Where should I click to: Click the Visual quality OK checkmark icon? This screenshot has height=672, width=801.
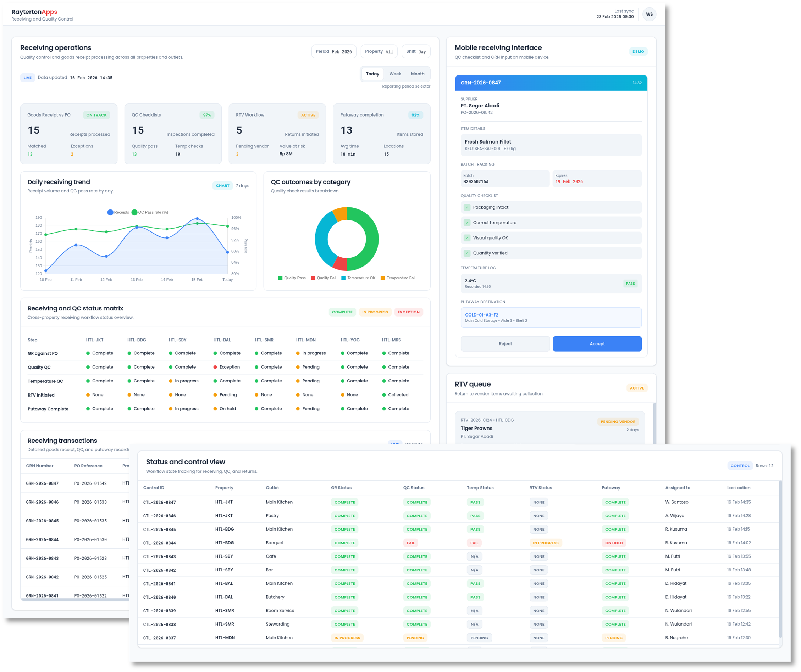[x=467, y=238]
